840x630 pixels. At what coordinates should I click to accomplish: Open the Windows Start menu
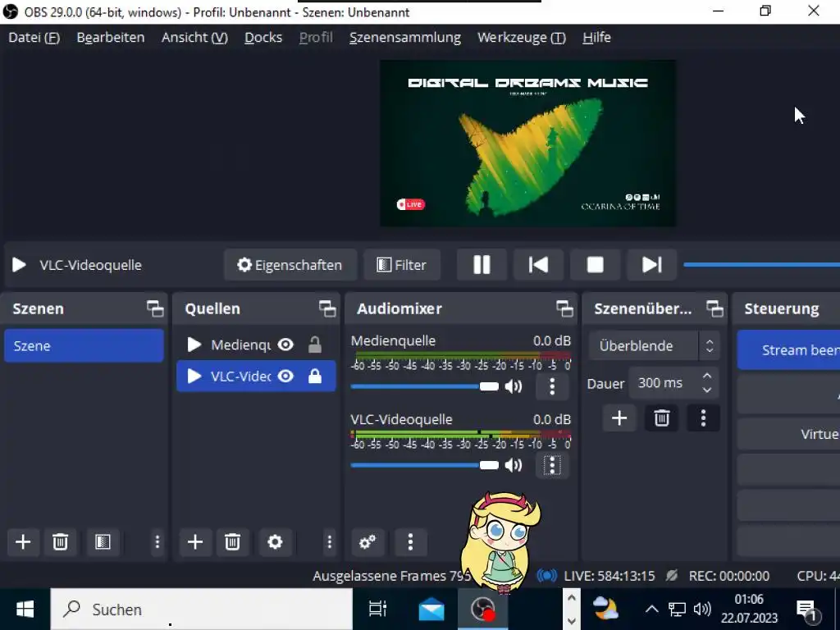tap(25, 609)
